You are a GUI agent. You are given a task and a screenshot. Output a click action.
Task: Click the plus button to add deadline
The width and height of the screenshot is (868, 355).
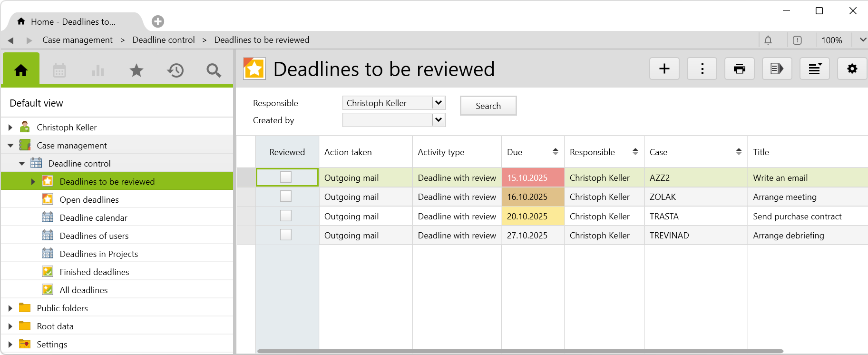(664, 69)
